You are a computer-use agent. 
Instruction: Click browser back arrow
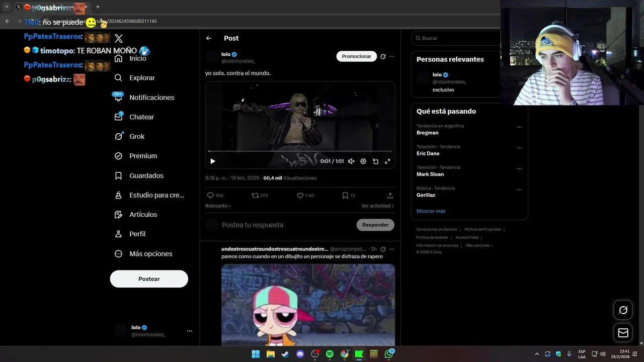coord(7,21)
